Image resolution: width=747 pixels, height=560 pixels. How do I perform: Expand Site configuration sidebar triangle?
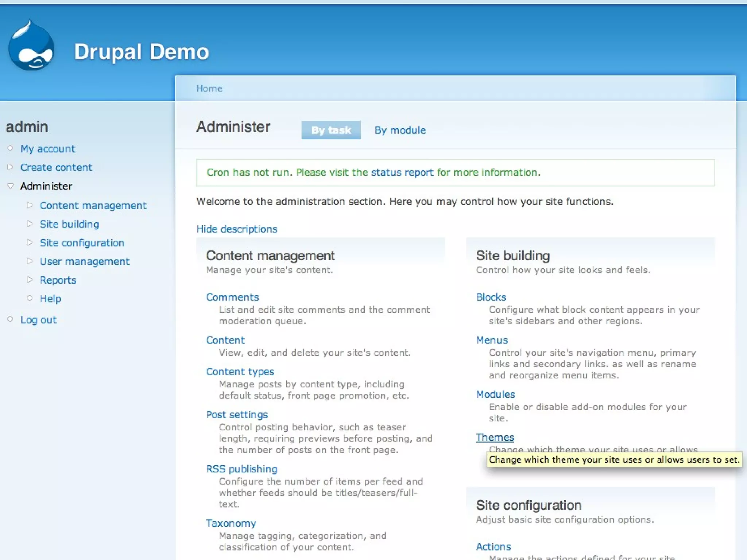(x=30, y=242)
